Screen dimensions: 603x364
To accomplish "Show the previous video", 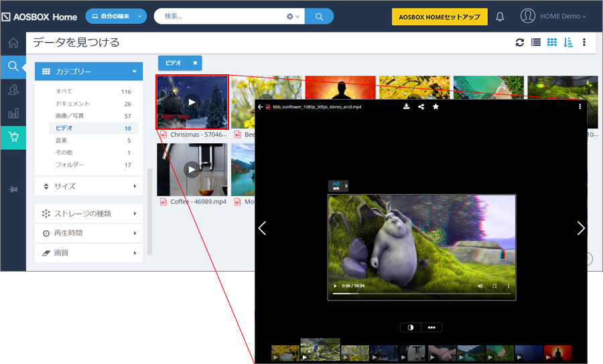I will [262, 228].
